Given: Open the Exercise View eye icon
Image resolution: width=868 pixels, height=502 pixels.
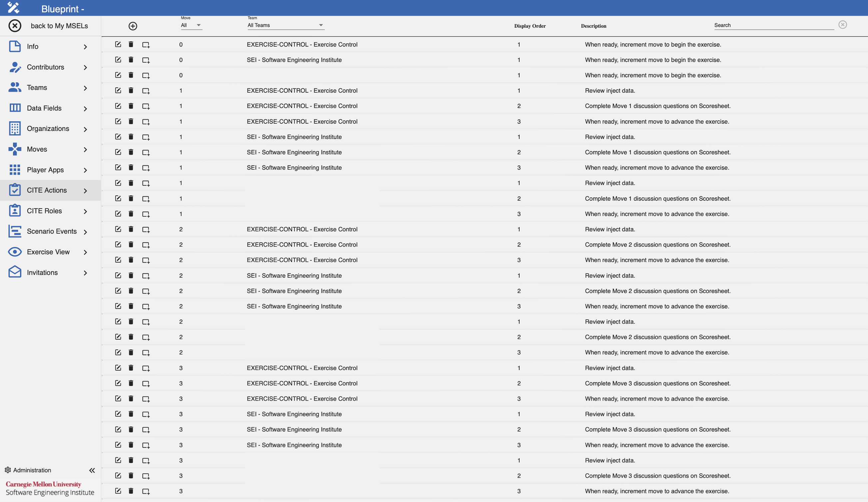Looking at the screenshot, I should (15, 252).
